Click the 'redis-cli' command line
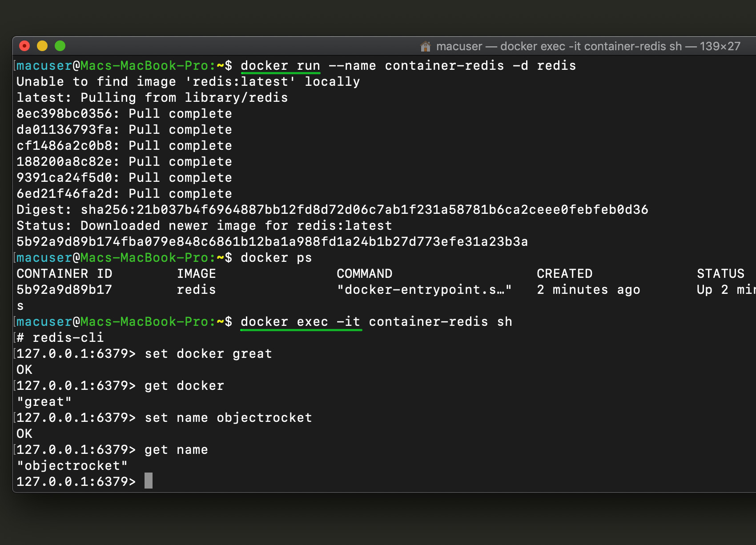The width and height of the screenshot is (756, 545). [x=68, y=338]
